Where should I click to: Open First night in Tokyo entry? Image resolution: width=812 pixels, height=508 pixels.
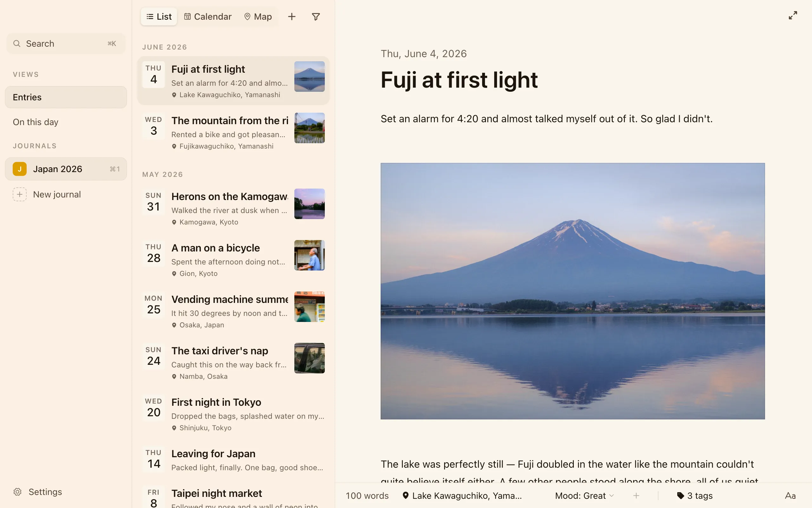coord(233,414)
